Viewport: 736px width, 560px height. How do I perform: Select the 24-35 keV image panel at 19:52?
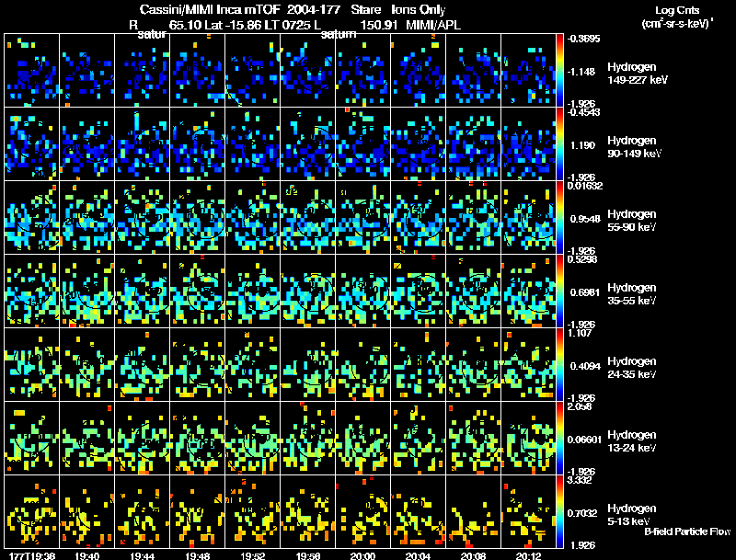(252, 365)
